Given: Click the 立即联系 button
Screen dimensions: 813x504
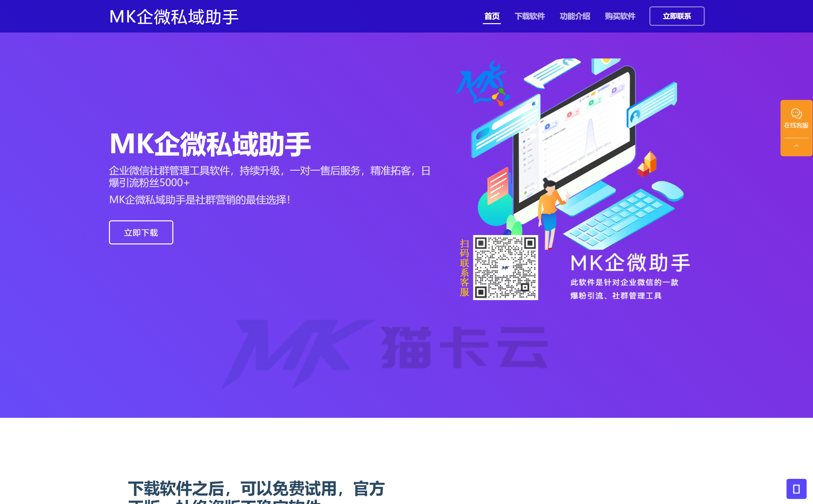Looking at the screenshot, I should (677, 16).
